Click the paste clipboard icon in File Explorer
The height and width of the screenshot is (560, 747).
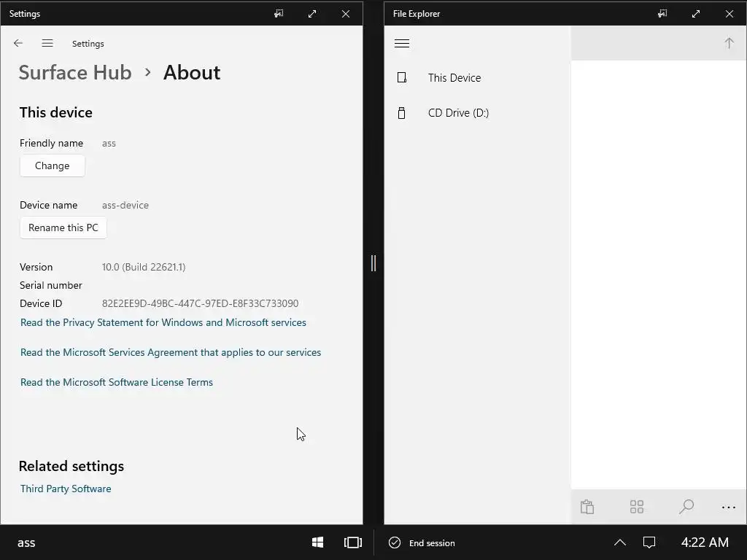tap(587, 507)
